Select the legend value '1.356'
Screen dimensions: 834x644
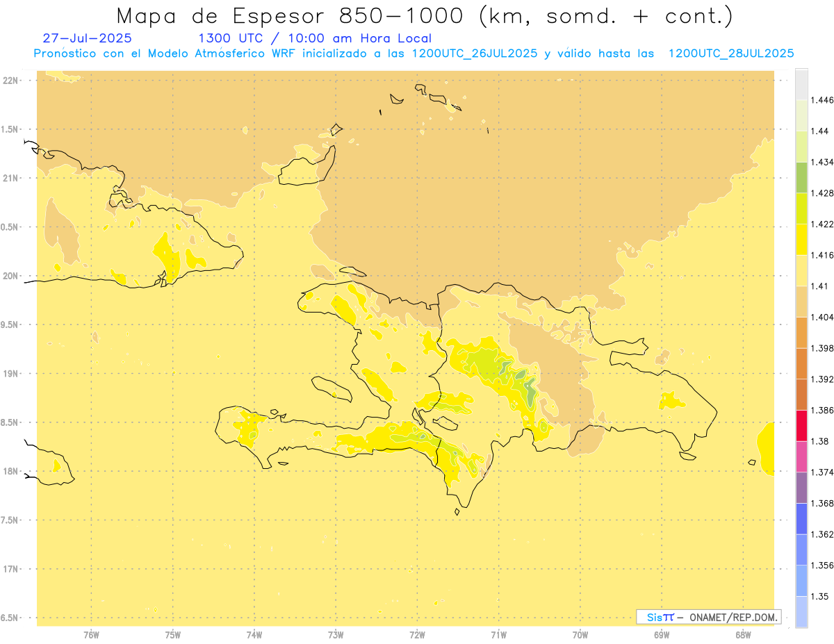[821, 565]
